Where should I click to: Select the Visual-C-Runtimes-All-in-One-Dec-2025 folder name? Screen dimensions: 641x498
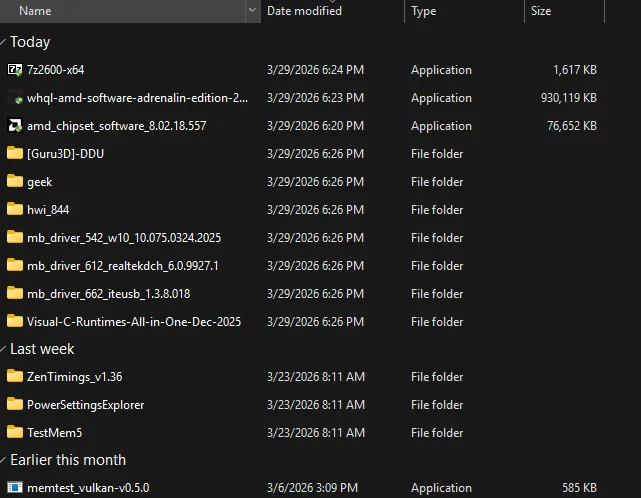pos(134,322)
